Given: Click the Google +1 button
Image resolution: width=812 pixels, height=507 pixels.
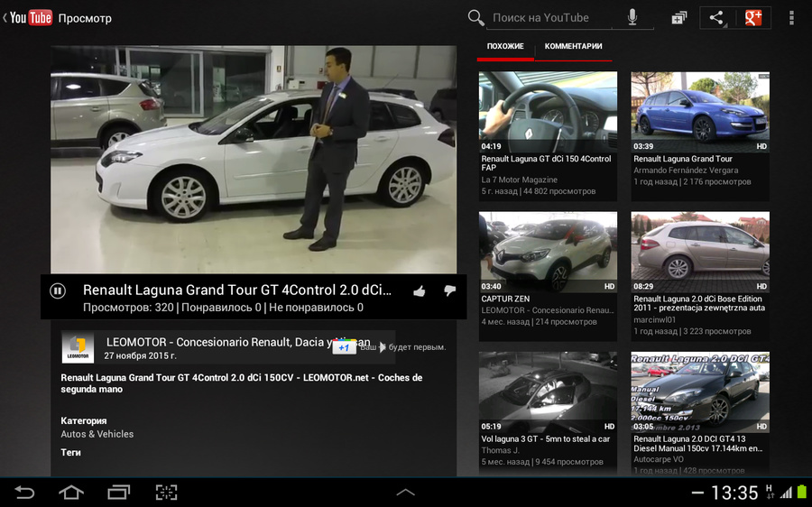Looking at the screenshot, I should tap(345, 347).
